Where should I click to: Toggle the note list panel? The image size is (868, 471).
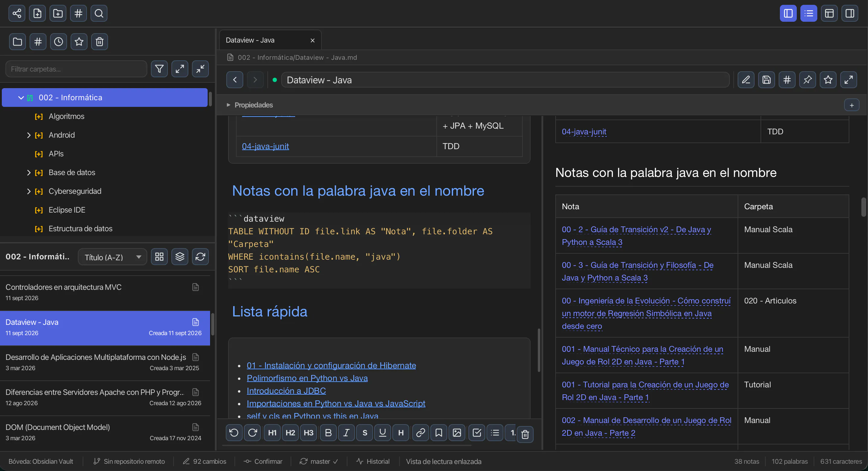click(809, 13)
